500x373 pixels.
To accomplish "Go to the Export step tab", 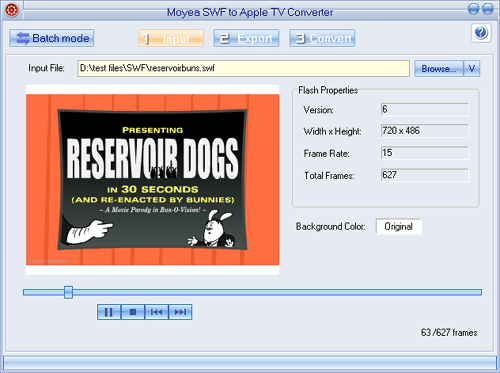I will 246,38.
